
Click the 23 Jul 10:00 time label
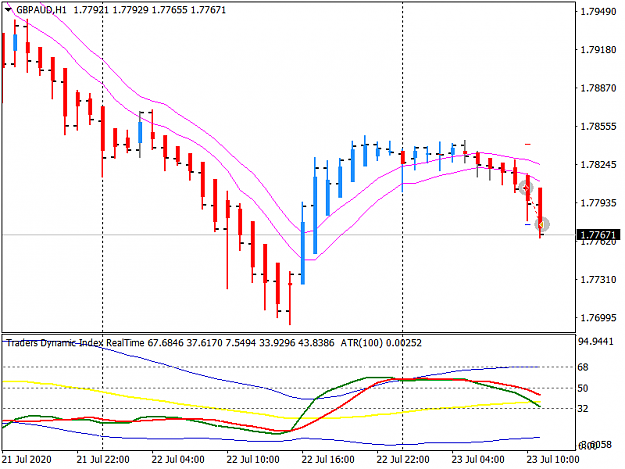click(552, 459)
